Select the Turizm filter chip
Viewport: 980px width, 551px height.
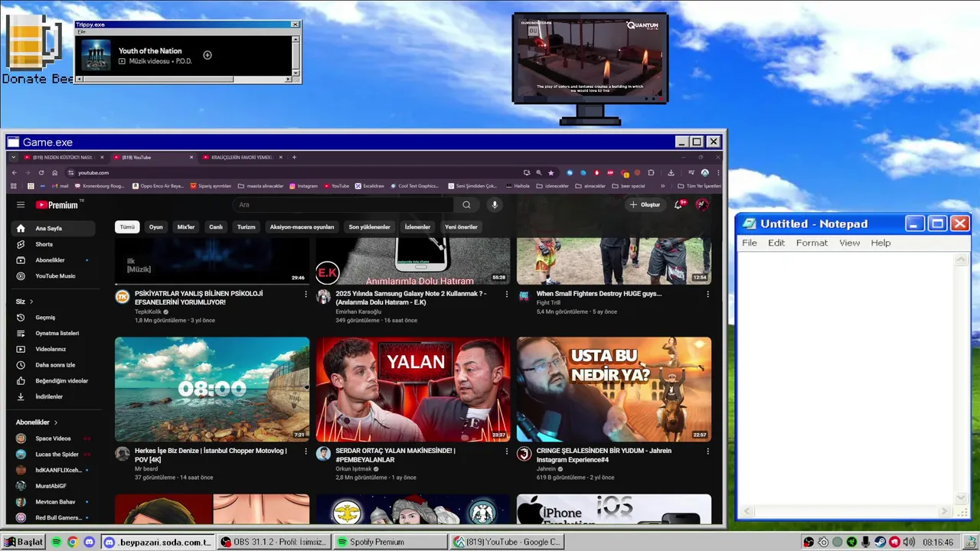coord(247,227)
